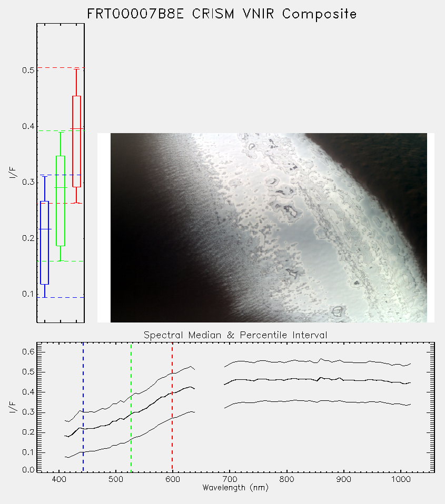Click the 1000 tick label on wavelength axis
This screenshot has width=445, height=504.
coord(401,479)
